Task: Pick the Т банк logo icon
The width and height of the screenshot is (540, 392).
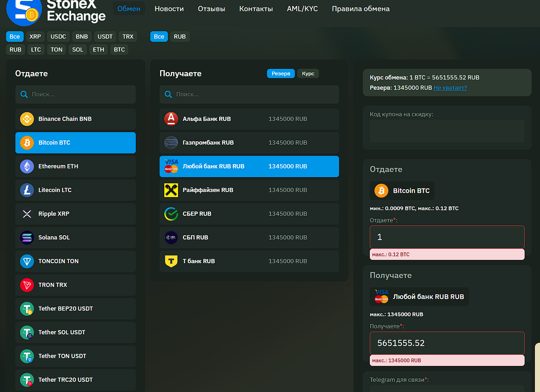Action: (x=171, y=261)
